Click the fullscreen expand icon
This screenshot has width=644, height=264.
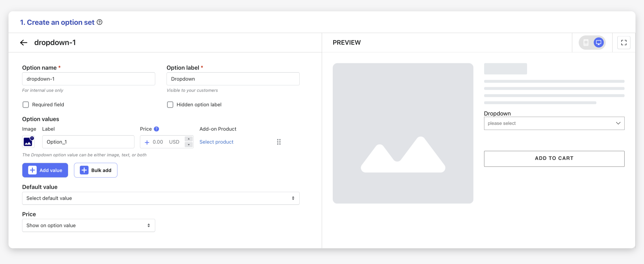tap(624, 42)
